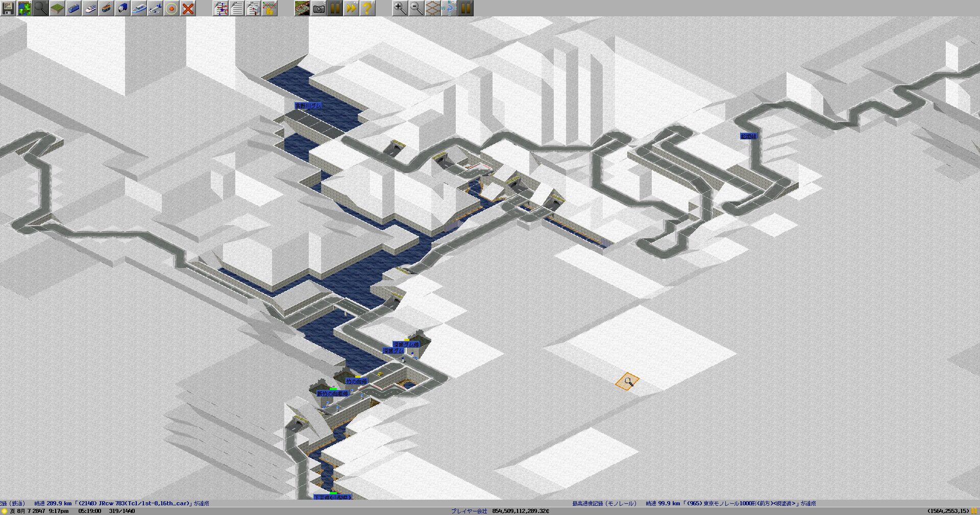Click the 竹の向停 station label
Image resolution: width=980 pixels, height=515 pixels.
356,381
